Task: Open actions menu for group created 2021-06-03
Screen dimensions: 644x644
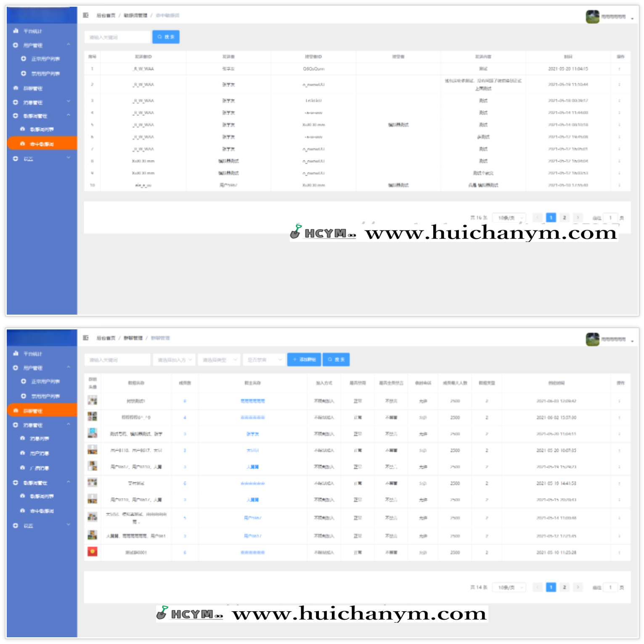Action: pyautogui.click(x=619, y=401)
